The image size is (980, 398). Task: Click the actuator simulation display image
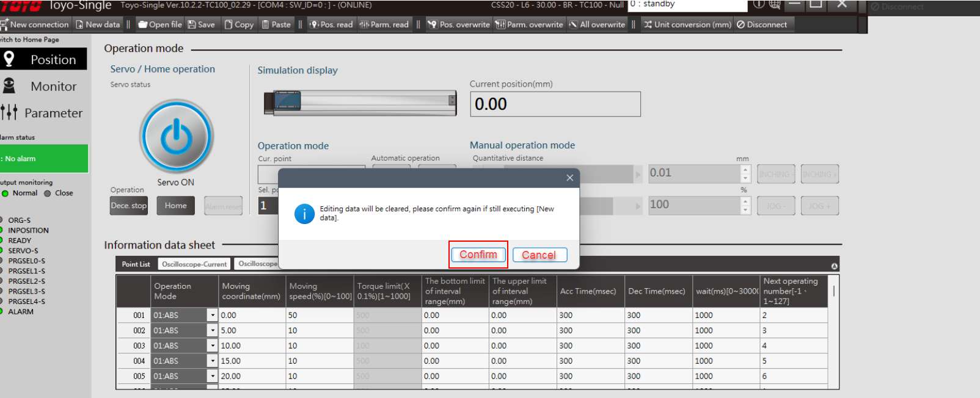coord(360,102)
